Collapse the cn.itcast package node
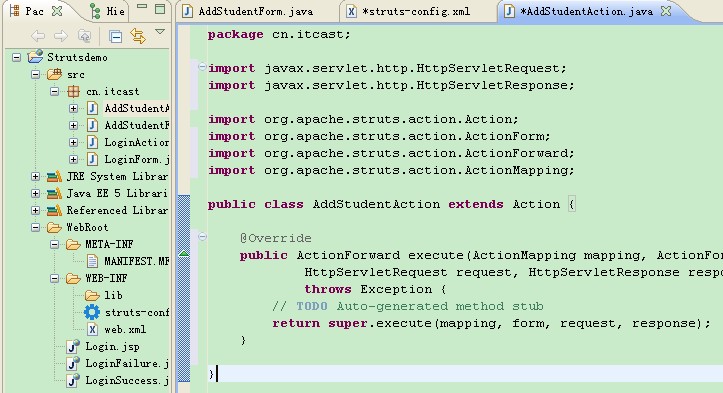 [x=54, y=91]
